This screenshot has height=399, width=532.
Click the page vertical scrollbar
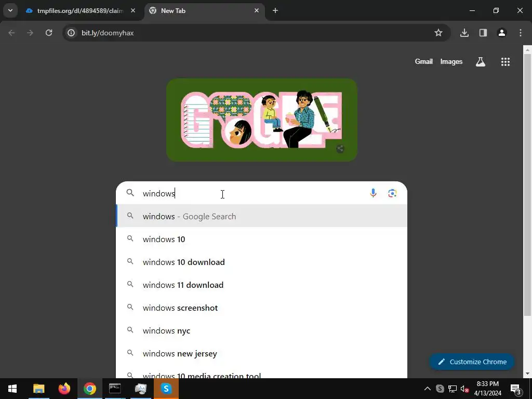527,185
